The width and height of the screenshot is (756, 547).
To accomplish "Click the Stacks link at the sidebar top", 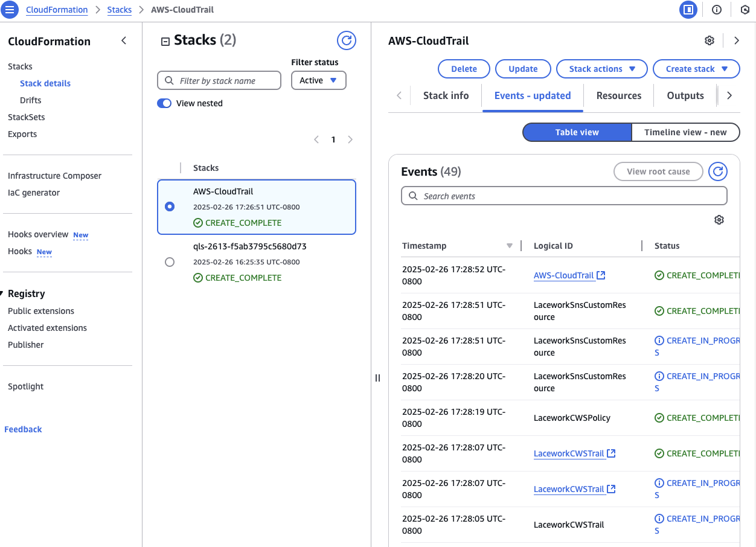I will tap(20, 66).
